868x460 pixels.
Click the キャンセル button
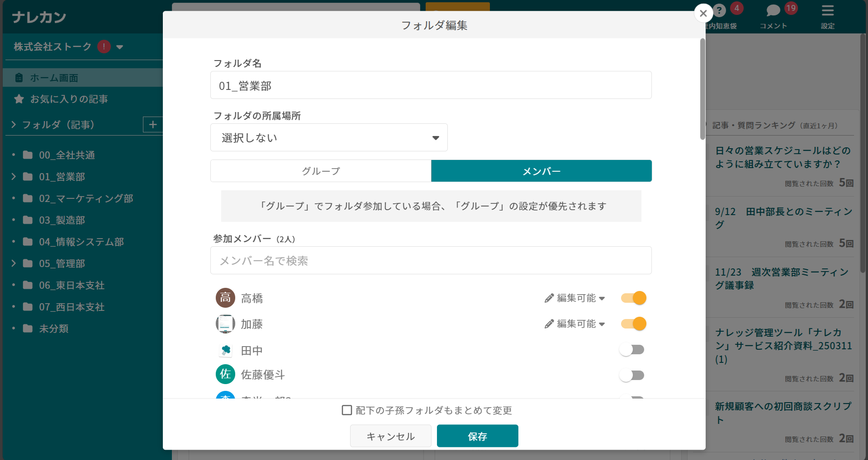click(390, 436)
